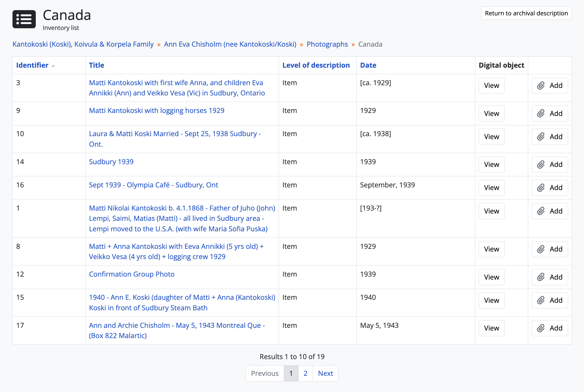The width and height of the screenshot is (584, 392).
Task: Click Return to archival description button
Action: [x=526, y=13]
